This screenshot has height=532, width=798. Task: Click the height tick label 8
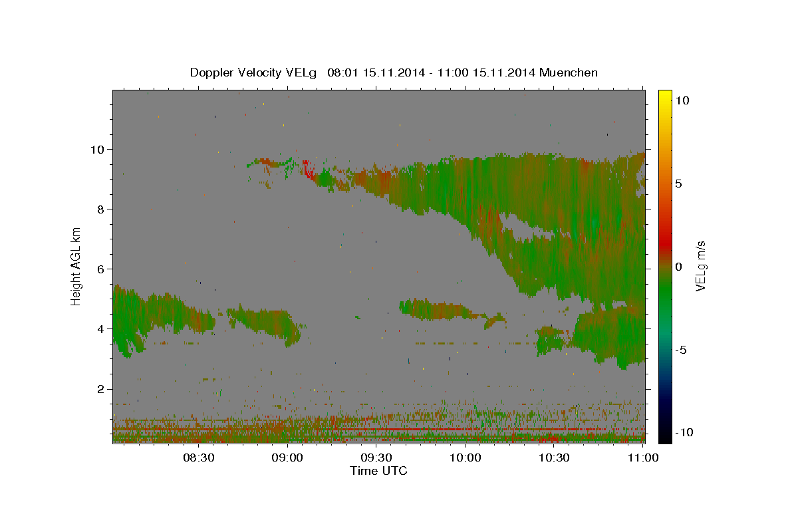(x=102, y=209)
